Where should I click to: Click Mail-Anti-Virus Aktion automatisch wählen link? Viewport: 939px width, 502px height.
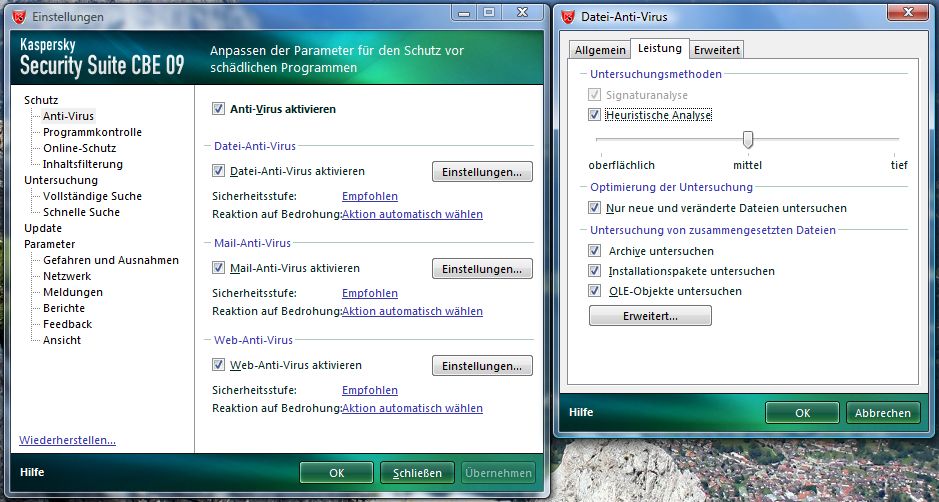pos(412,311)
